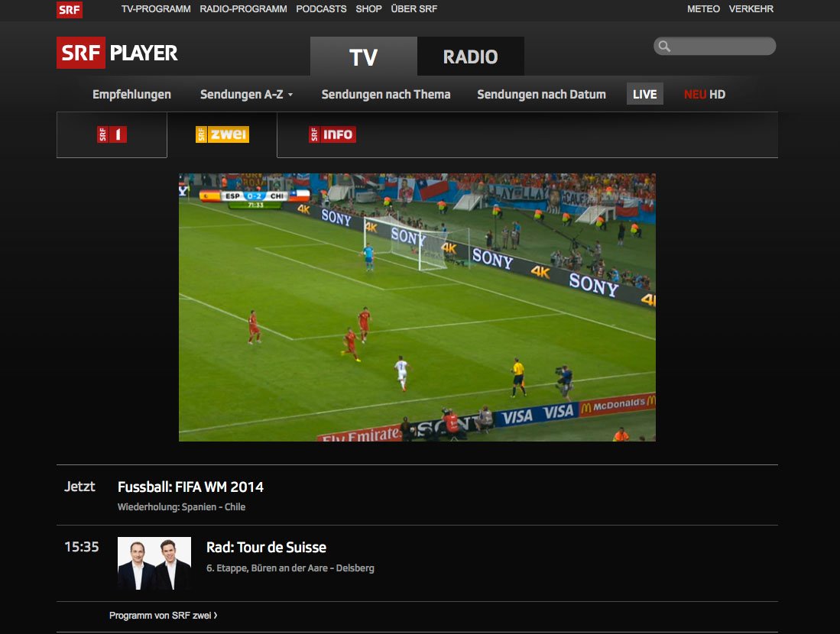840x634 pixels.
Task: Open Sendungen nach Datum
Action: (x=542, y=95)
